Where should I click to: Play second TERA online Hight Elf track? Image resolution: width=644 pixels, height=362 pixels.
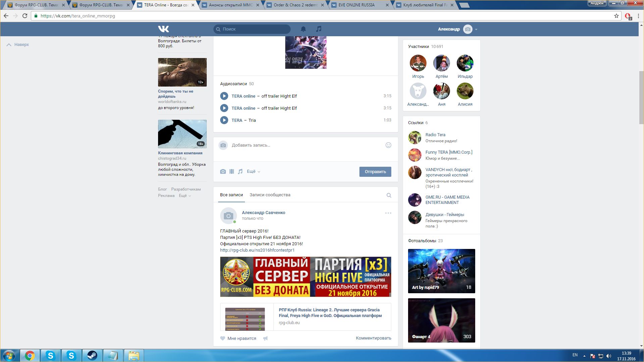pyautogui.click(x=224, y=108)
